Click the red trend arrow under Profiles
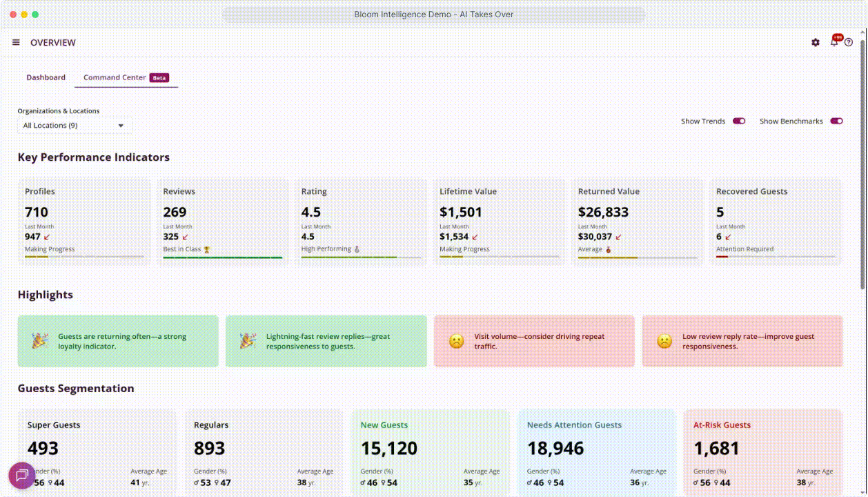Image resolution: width=868 pixels, height=497 pixels. [47, 237]
